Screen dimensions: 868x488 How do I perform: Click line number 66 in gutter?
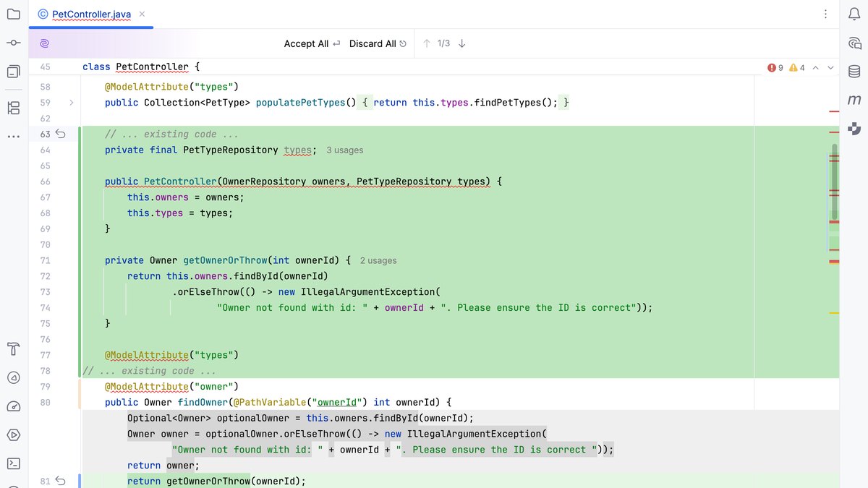pyautogui.click(x=45, y=181)
